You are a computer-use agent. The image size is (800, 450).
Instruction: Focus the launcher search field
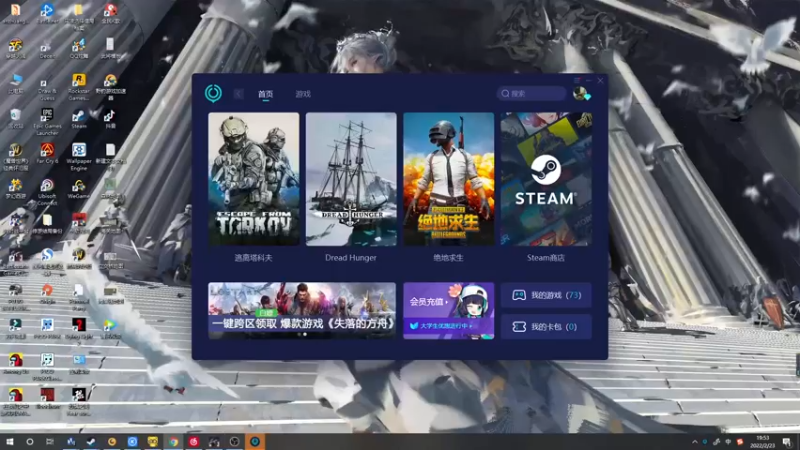click(x=531, y=93)
